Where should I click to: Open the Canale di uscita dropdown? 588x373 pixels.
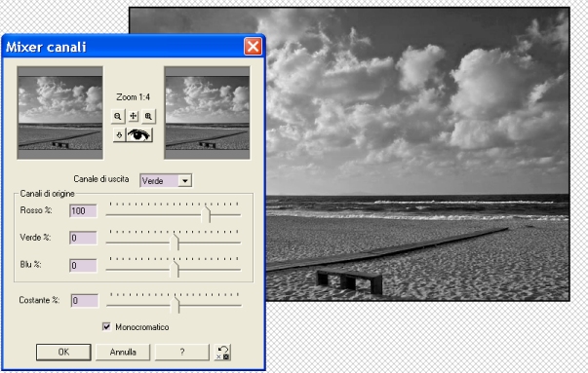click(166, 181)
